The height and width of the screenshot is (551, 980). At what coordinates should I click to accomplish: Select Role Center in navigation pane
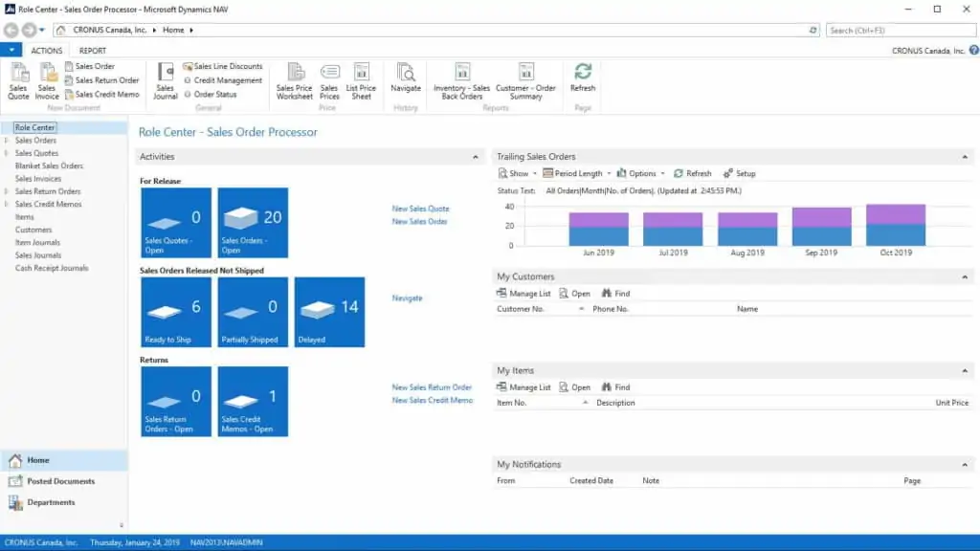(35, 127)
